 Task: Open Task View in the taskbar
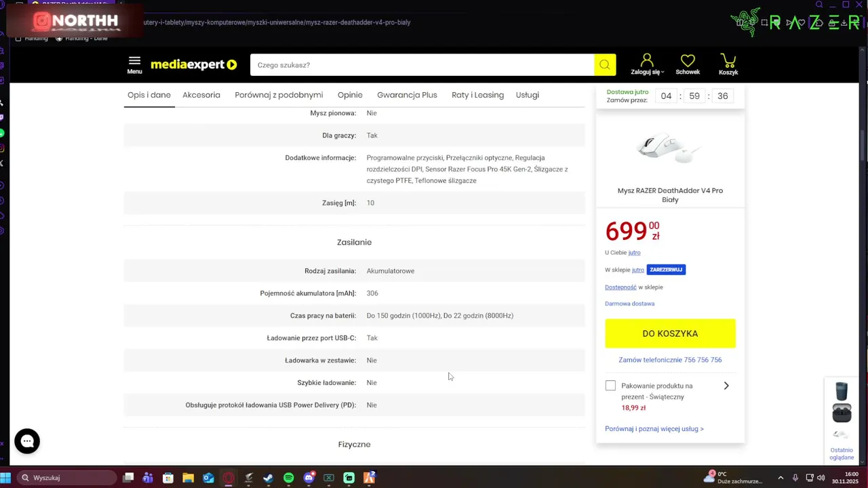click(128, 478)
